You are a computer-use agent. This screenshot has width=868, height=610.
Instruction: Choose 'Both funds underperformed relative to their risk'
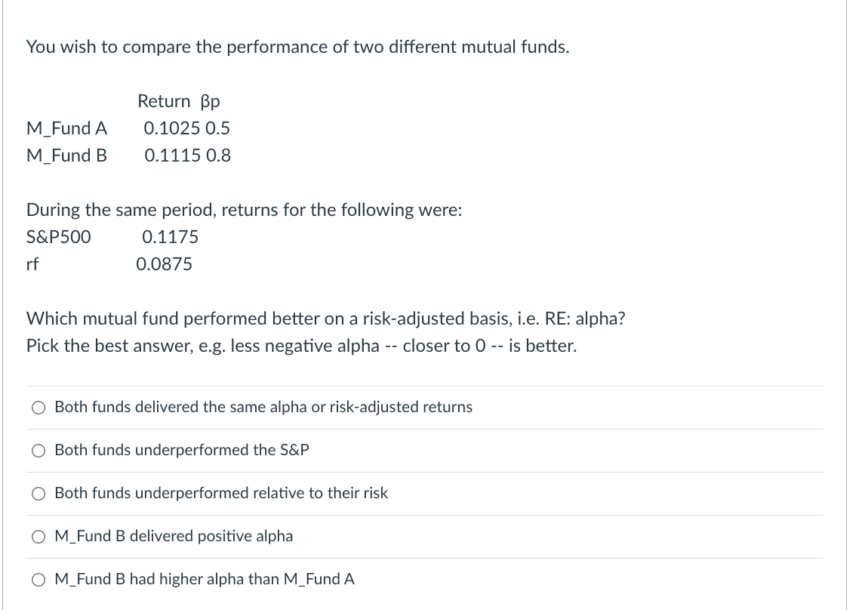pos(38,494)
